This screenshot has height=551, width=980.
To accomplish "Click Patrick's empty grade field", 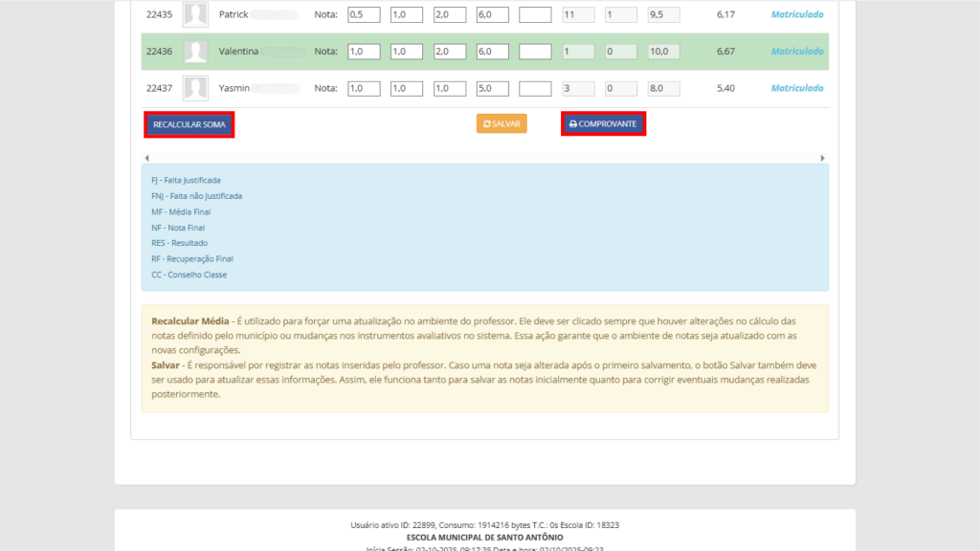I will (535, 15).
